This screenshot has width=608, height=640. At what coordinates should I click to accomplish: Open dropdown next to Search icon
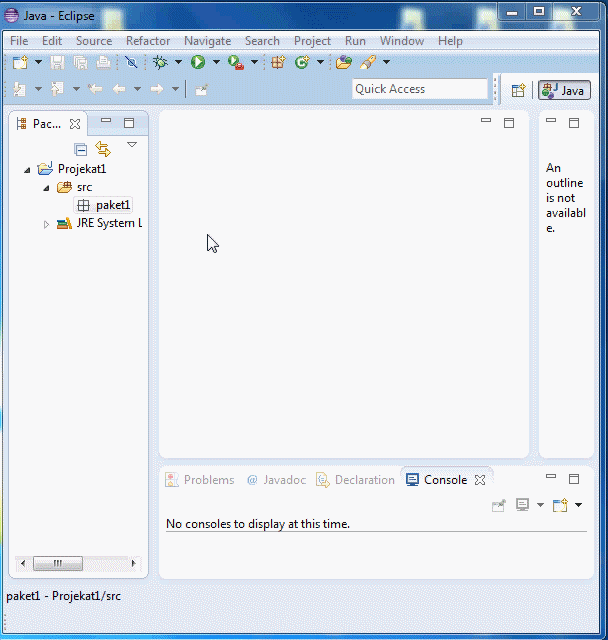[x=386, y=62]
